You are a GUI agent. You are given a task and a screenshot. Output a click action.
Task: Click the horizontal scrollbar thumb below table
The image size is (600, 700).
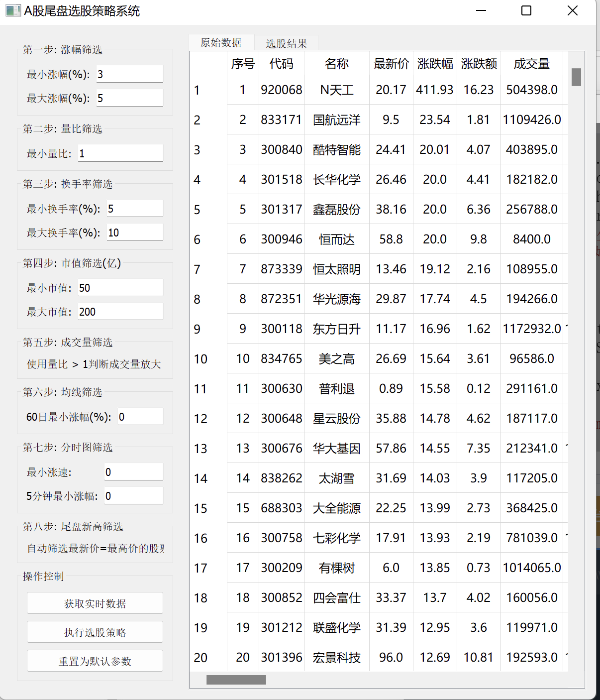tap(236, 680)
